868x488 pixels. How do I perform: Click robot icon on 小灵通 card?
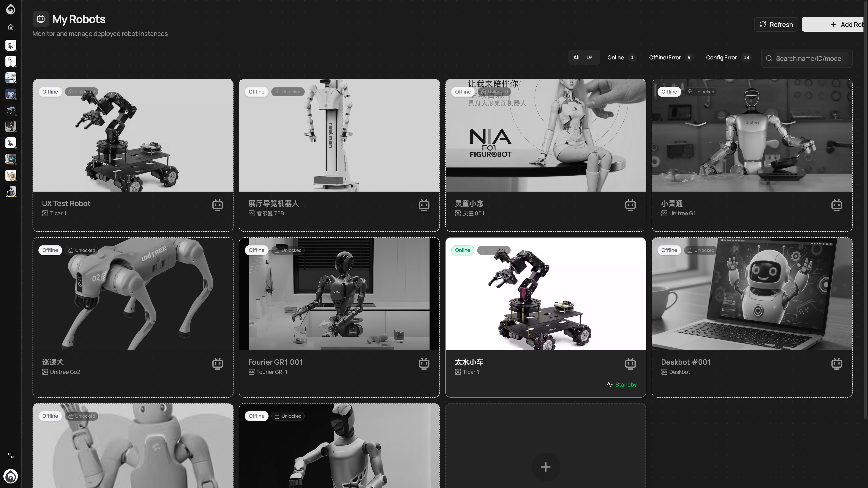click(837, 205)
